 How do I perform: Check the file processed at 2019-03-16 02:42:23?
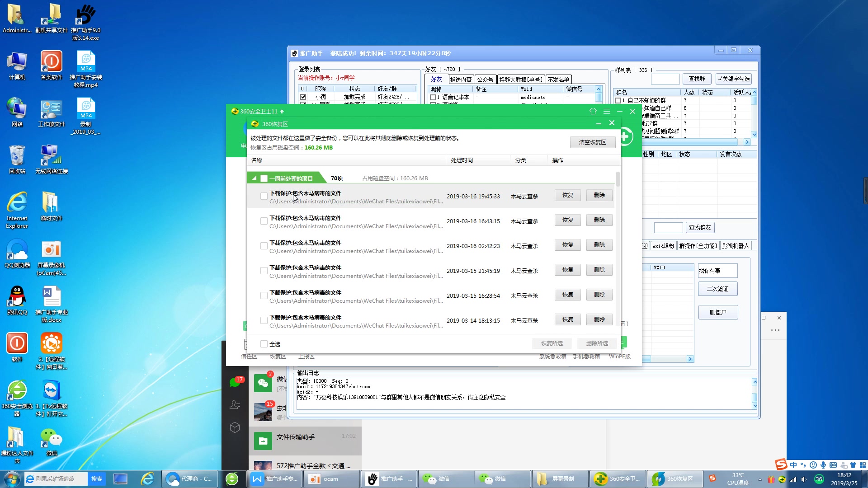point(264,246)
